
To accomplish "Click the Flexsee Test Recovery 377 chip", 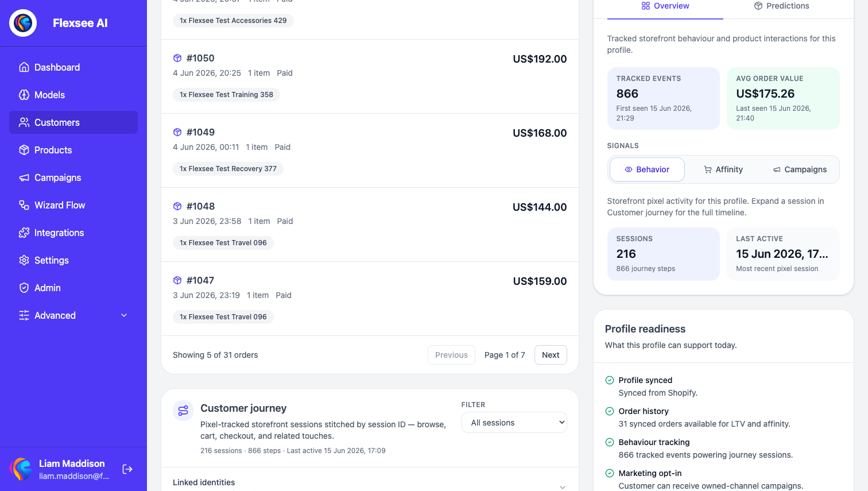I will coord(228,169).
